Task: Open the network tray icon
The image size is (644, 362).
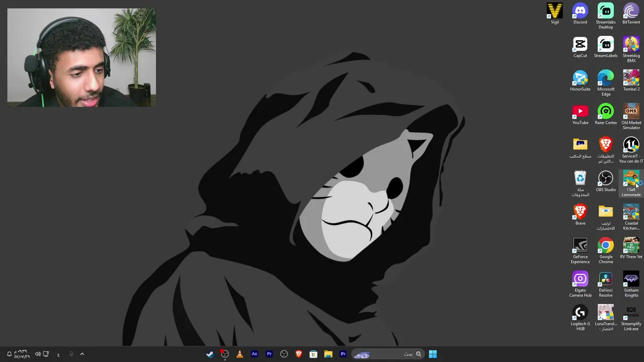Action: coord(46,354)
